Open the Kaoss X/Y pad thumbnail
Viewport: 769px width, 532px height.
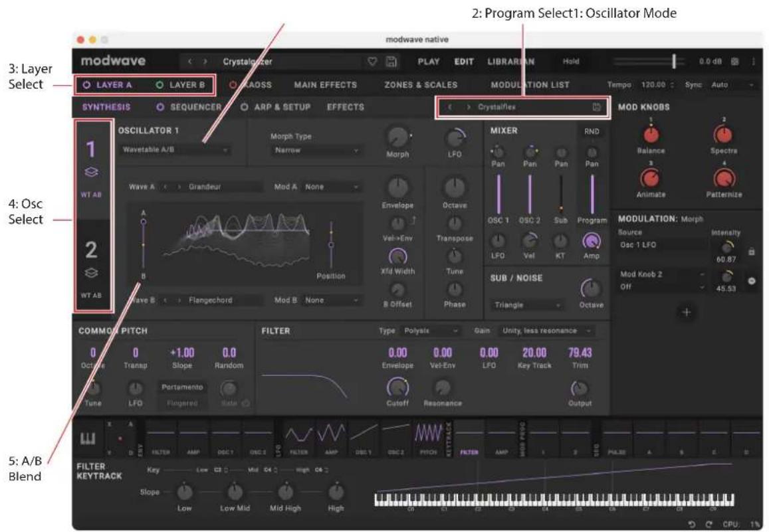click(120, 438)
